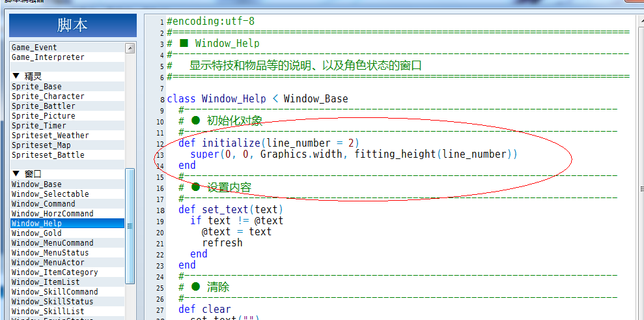This screenshot has height=320, width=644.
Task: Open the Window_MenuCommand script
Action: click(x=67, y=243)
